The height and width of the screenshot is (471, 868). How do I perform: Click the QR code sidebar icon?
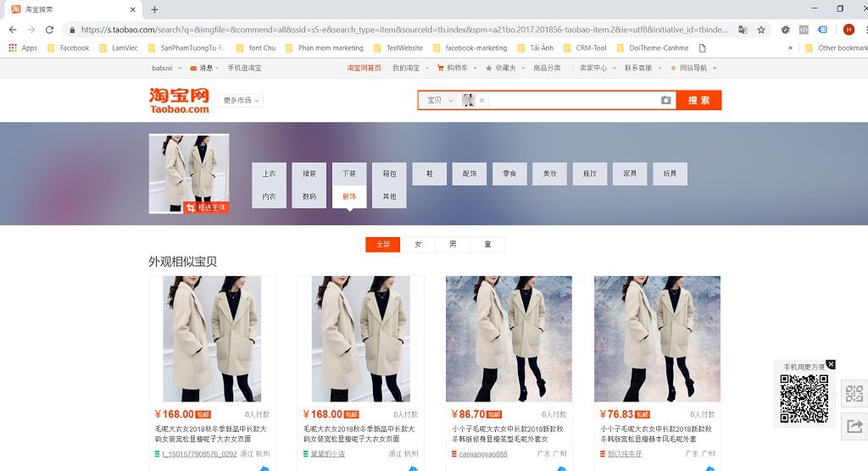point(854,394)
